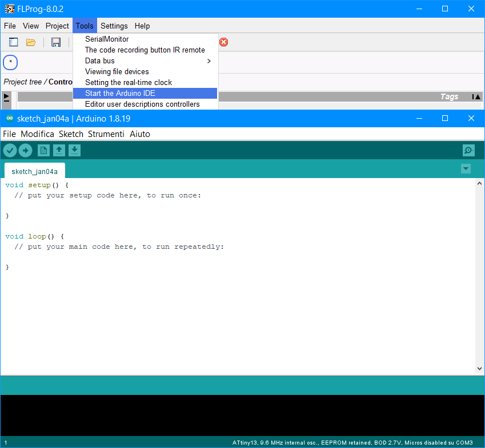Create a new sketch with New icon
The width and height of the screenshot is (485, 448).
tap(43, 150)
